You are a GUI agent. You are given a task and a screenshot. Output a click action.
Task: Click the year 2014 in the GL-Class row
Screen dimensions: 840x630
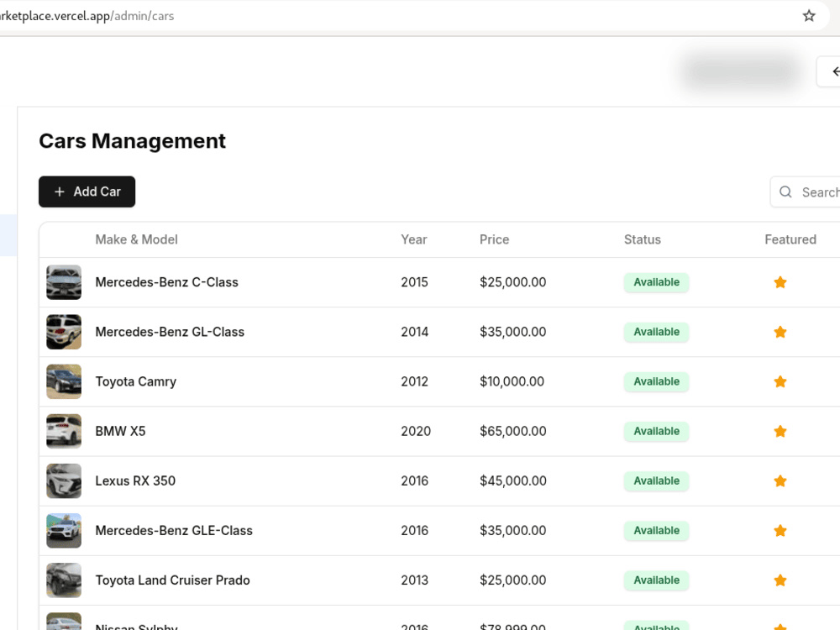click(x=415, y=332)
